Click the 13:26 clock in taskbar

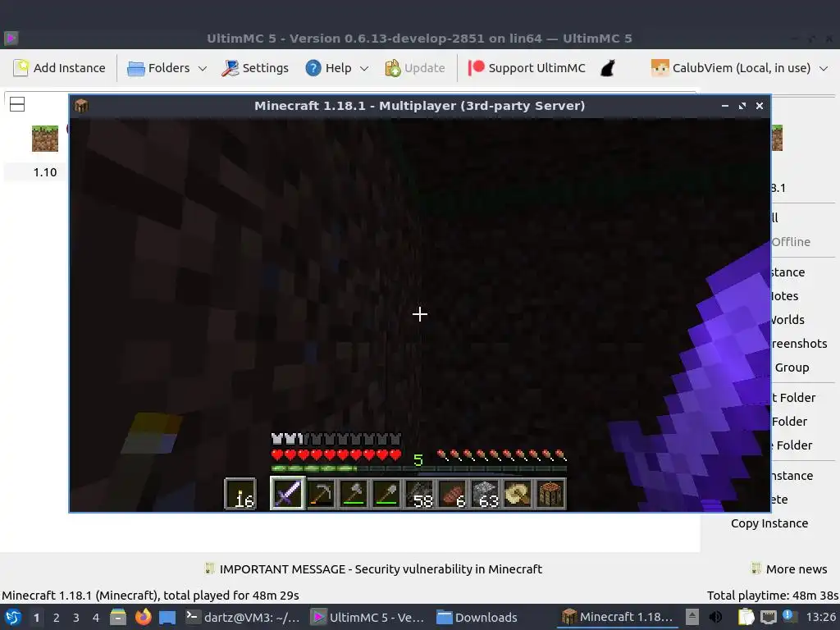(820, 617)
